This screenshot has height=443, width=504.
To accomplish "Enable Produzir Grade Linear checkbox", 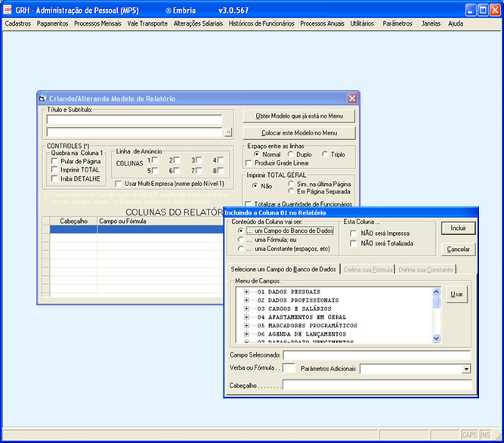I will (x=248, y=163).
